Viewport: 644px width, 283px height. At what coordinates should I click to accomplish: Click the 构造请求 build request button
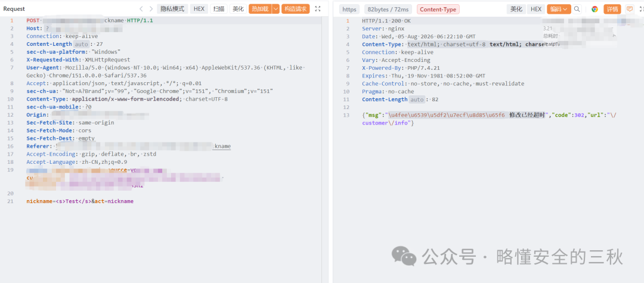295,8
